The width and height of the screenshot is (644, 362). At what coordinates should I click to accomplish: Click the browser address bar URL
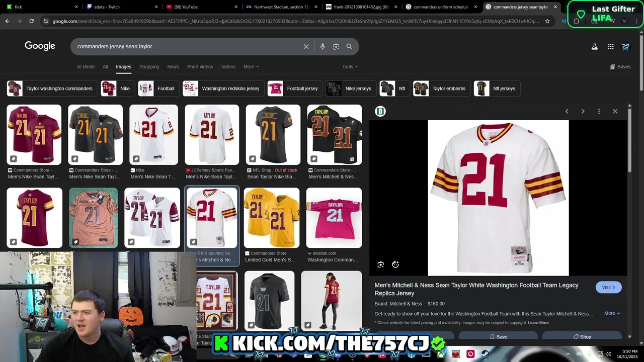pyautogui.click(x=296, y=21)
